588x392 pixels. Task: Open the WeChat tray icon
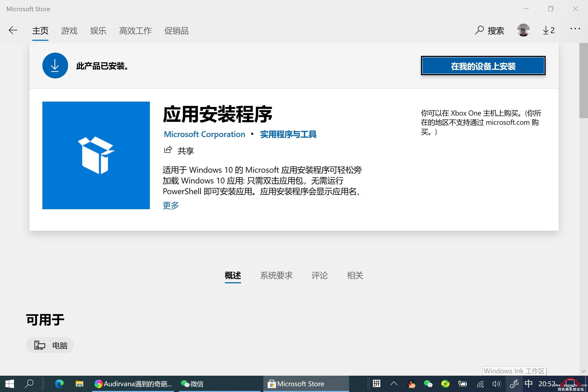click(428, 384)
